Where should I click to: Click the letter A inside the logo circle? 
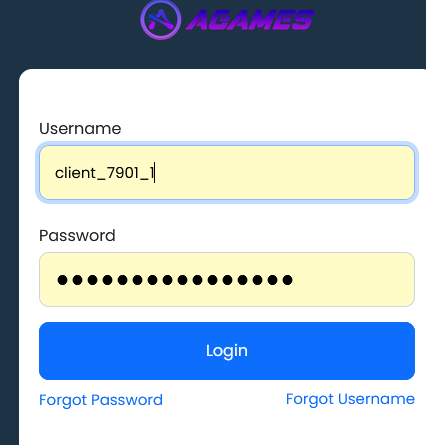161,19
